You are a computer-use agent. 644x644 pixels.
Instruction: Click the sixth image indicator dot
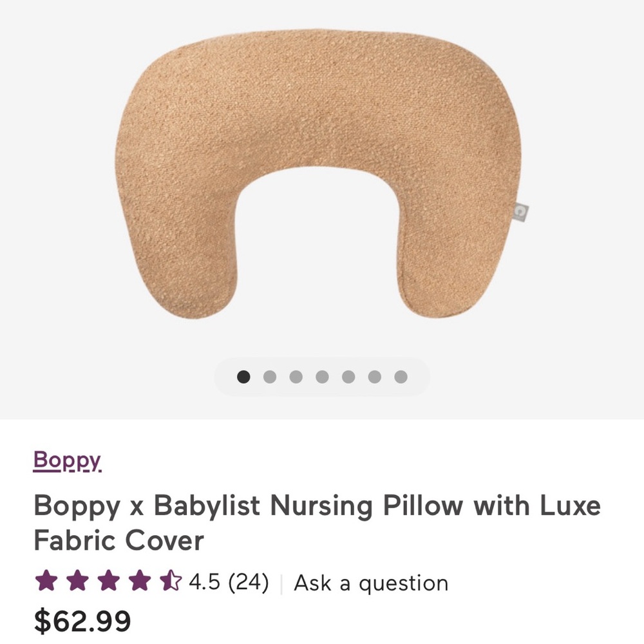click(374, 376)
